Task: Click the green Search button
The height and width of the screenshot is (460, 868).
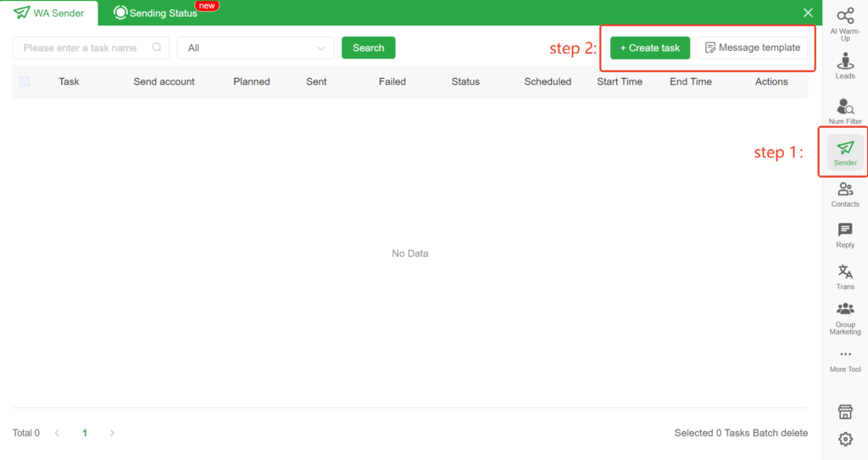Action: coord(368,47)
